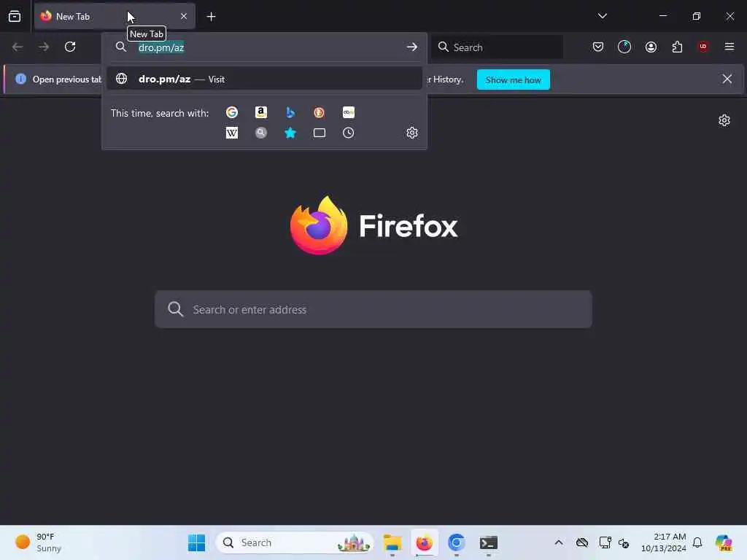Open a new tab with the plus button
Screen dimensions: 747x560
[x=211, y=17]
